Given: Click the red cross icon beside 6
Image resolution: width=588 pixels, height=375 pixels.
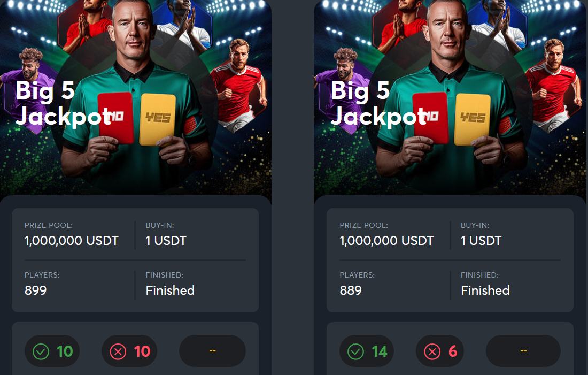Looking at the screenshot, I should [x=432, y=351].
